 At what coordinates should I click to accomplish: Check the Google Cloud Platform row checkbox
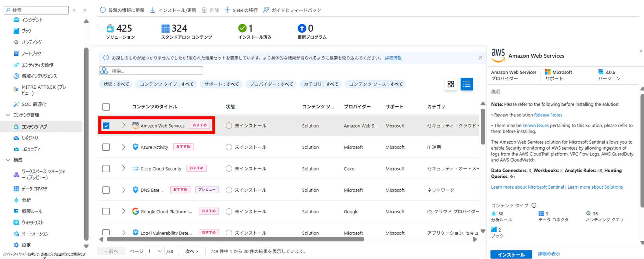(x=106, y=211)
